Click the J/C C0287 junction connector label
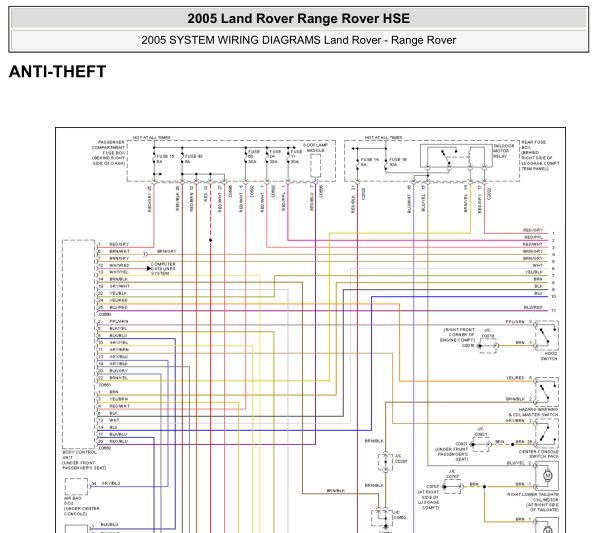Image resolution: width=603 pixels, height=533 pixels. [401, 458]
